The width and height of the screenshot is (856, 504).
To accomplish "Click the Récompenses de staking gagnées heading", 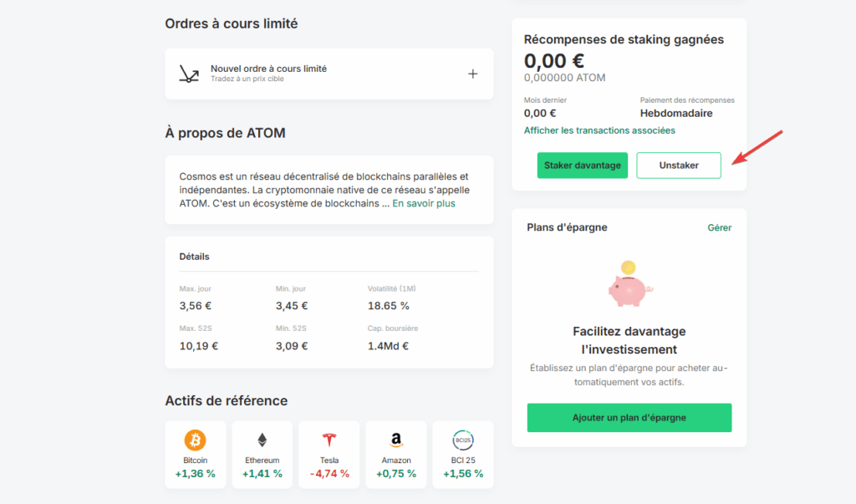I will tap(624, 39).
